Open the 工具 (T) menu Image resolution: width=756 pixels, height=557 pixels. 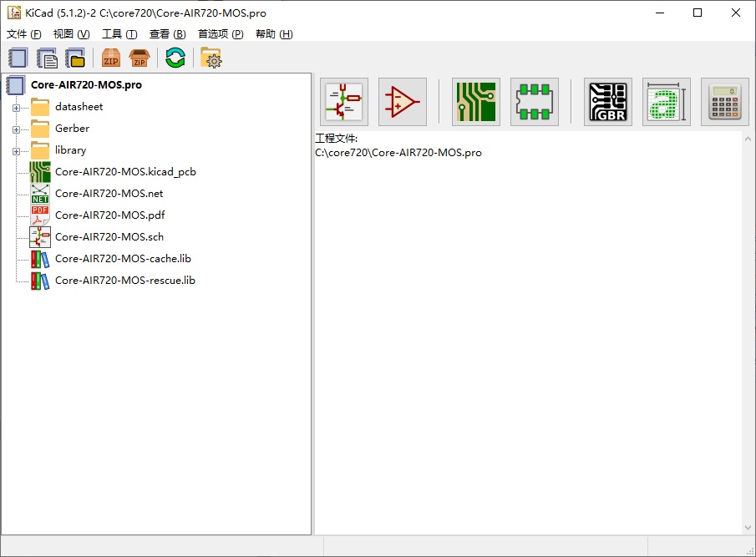tap(119, 33)
